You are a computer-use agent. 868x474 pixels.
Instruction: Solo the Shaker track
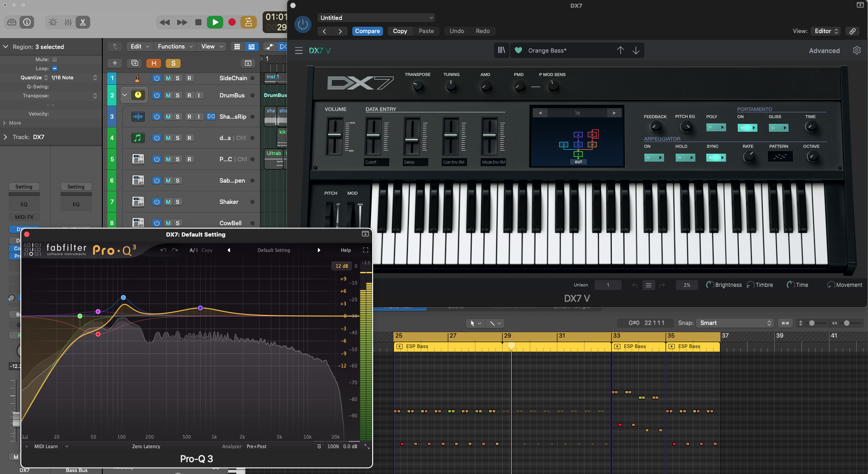(177, 202)
